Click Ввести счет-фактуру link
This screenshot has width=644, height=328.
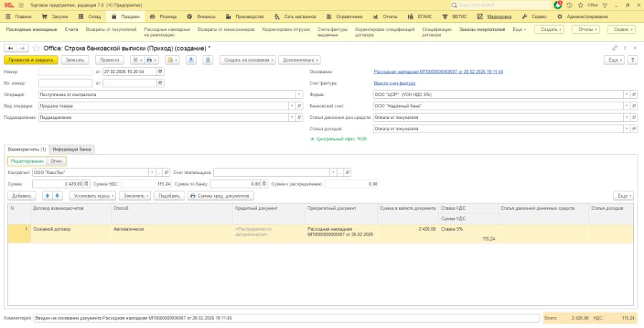coord(394,83)
